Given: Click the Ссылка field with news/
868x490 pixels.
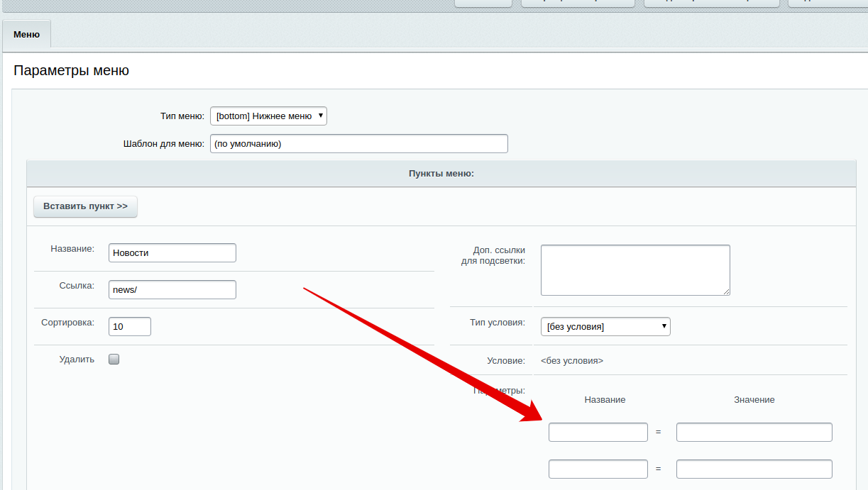Looking at the screenshot, I should (x=172, y=289).
